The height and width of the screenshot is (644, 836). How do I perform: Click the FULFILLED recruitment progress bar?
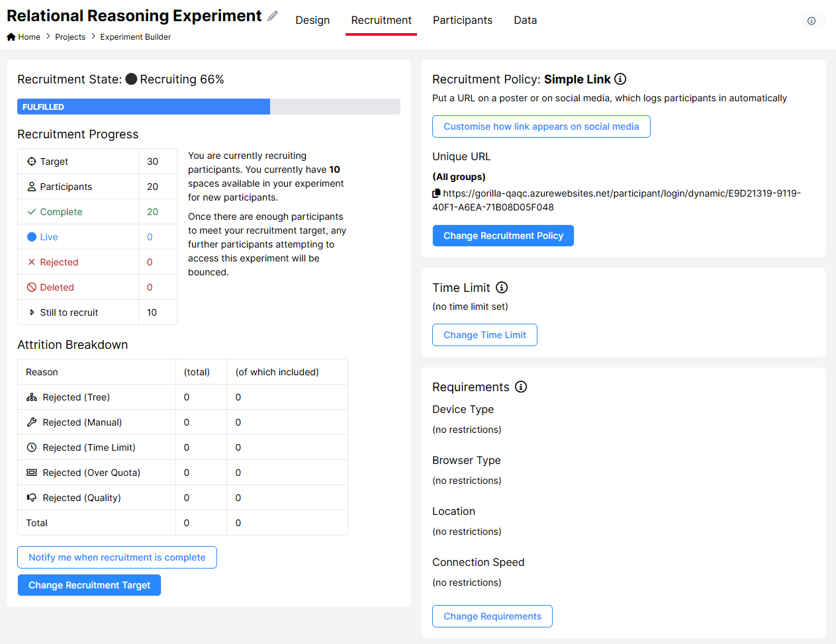(x=209, y=107)
